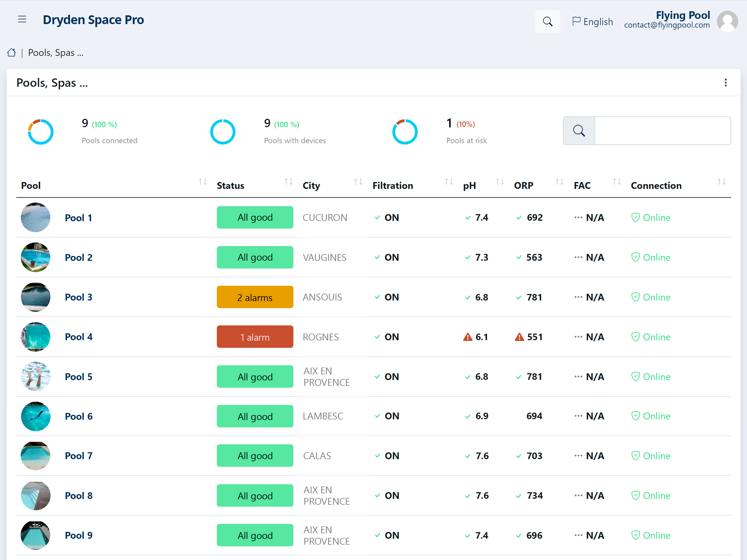Sort by the Connection column arrows
Screen dimensions: 747x560
(x=722, y=182)
